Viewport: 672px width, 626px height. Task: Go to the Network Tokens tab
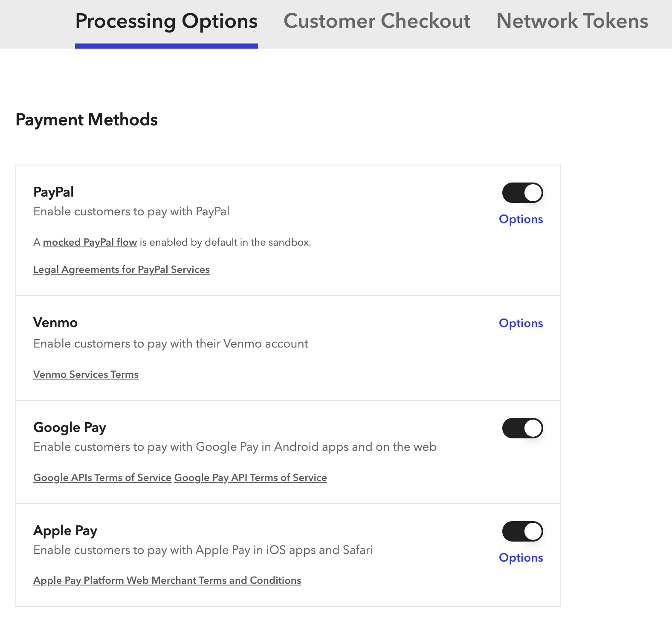572,21
